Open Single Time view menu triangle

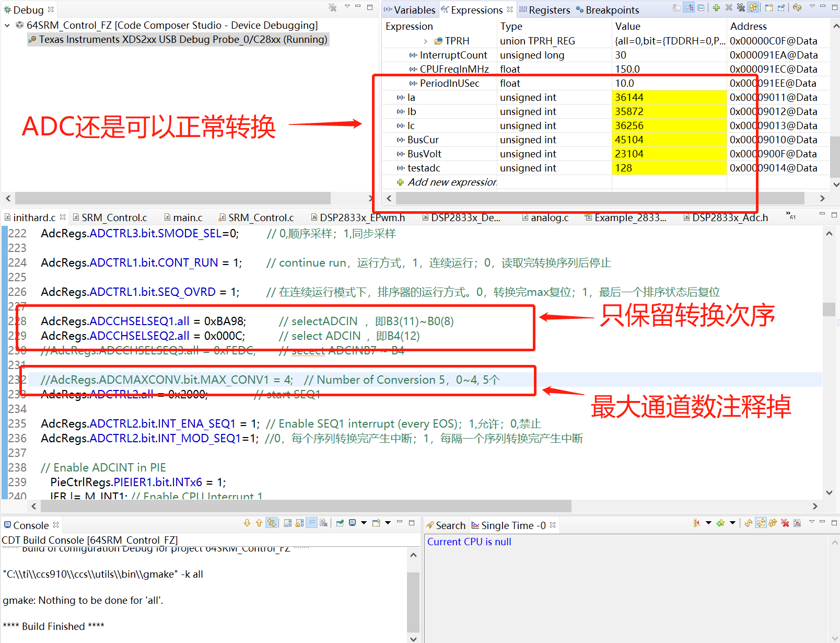812,522
